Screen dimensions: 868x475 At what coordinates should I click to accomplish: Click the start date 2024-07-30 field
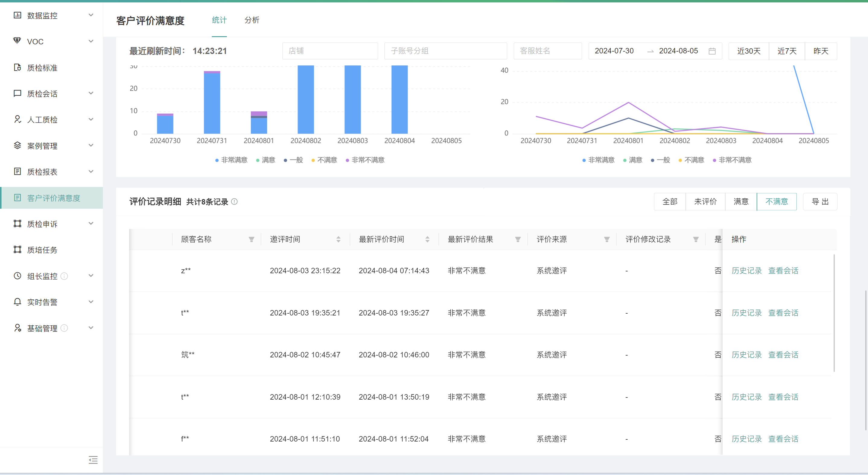tap(614, 51)
